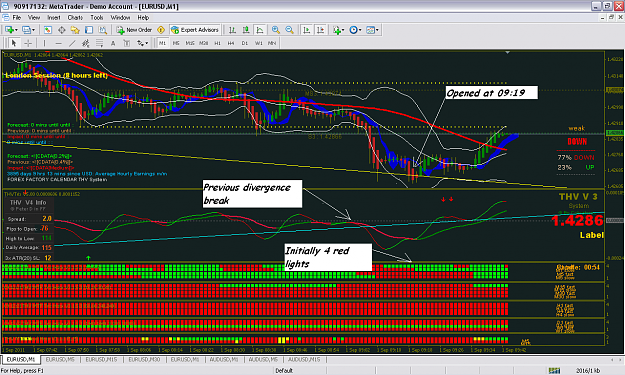625x375 pixels.
Task: Switch chart to candlesticks
Action: (246, 30)
